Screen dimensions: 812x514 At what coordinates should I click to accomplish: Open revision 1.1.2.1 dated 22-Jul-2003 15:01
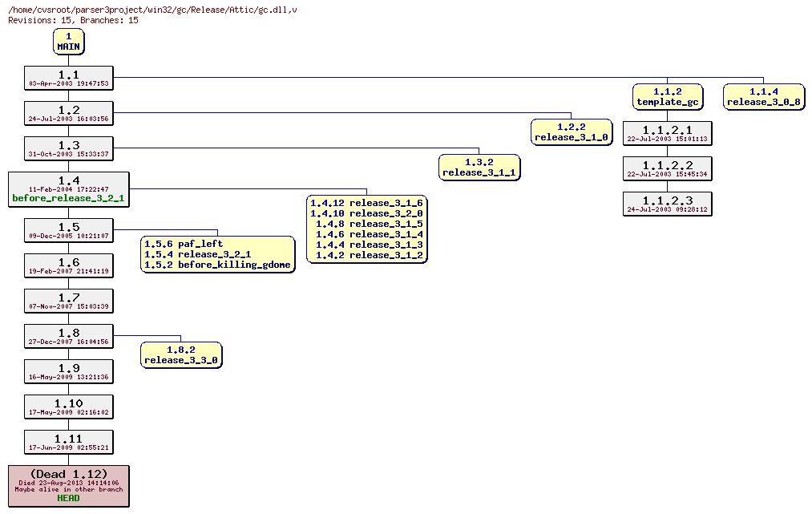point(667,134)
